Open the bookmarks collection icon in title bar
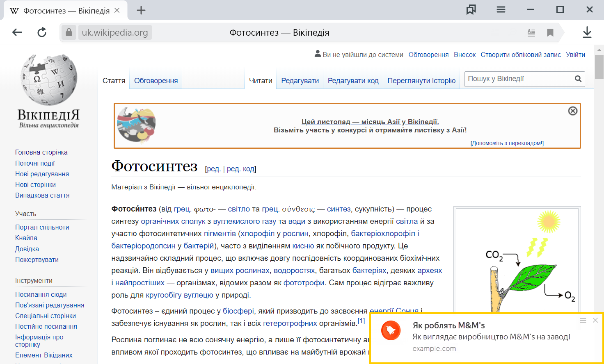The height and width of the screenshot is (364, 604). [471, 10]
